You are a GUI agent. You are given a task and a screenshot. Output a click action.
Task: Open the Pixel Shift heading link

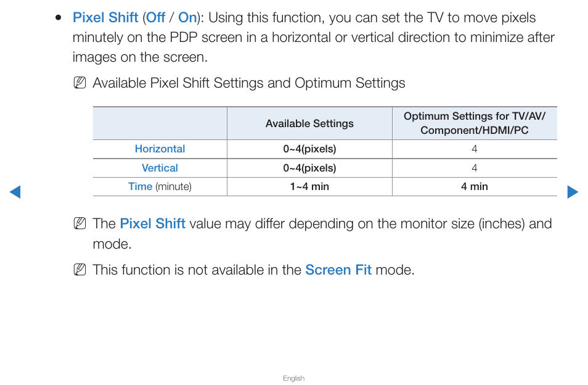click(x=105, y=18)
